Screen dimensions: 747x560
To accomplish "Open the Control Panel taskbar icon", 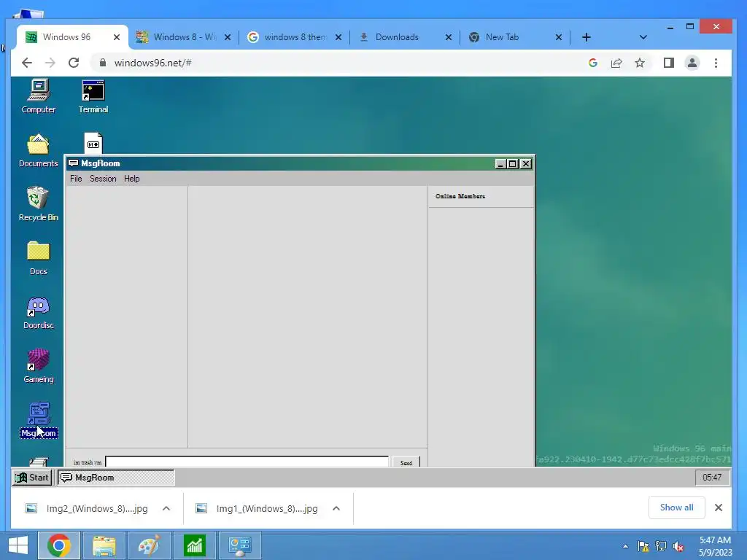I will pyautogui.click(x=239, y=545).
